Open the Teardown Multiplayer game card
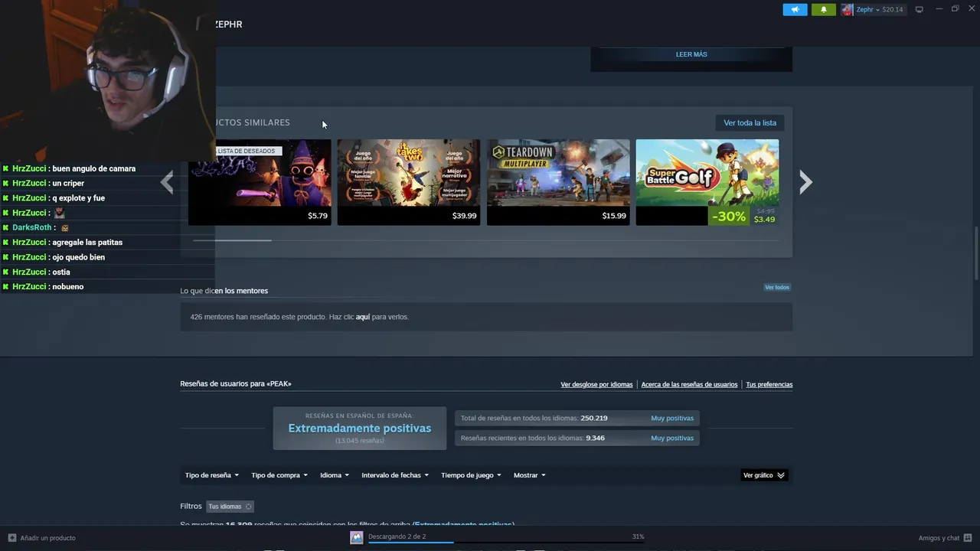The height and width of the screenshot is (551, 980). [x=558, y=182]
